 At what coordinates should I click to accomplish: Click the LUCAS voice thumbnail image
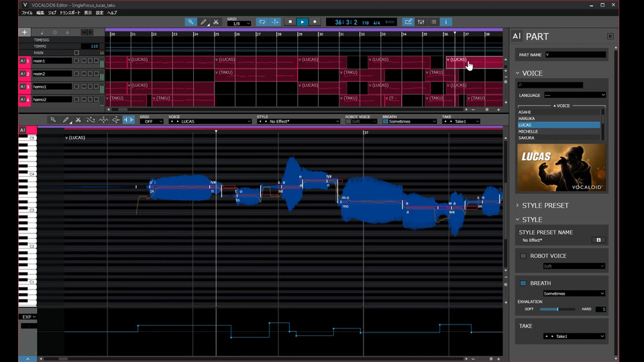(561, 168)
